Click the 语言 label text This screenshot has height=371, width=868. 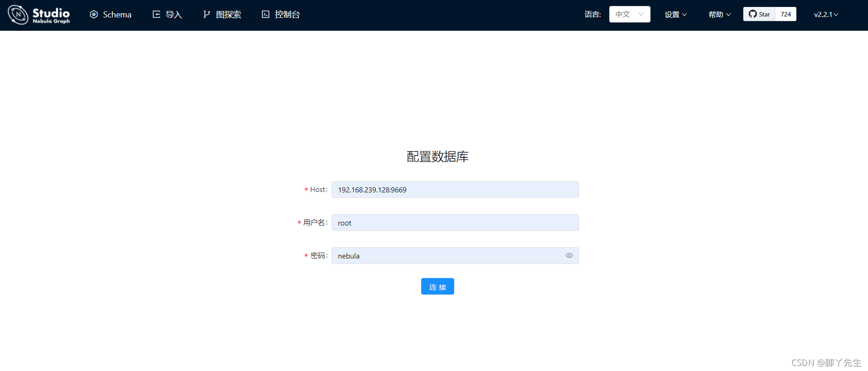(x=593, y=15)
